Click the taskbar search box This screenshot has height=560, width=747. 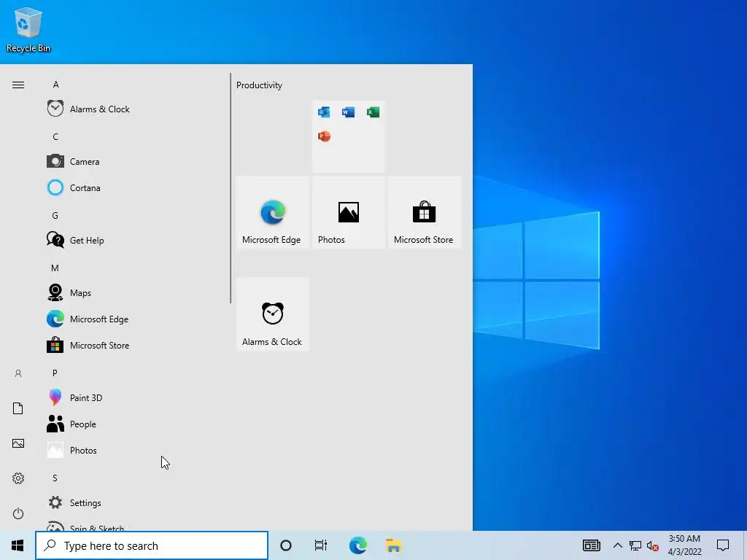point(152,545)
